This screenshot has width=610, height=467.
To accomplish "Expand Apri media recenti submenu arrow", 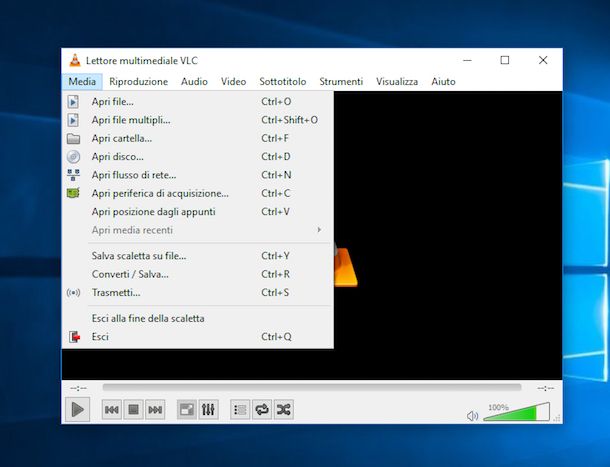I will [x=319, y=230].
